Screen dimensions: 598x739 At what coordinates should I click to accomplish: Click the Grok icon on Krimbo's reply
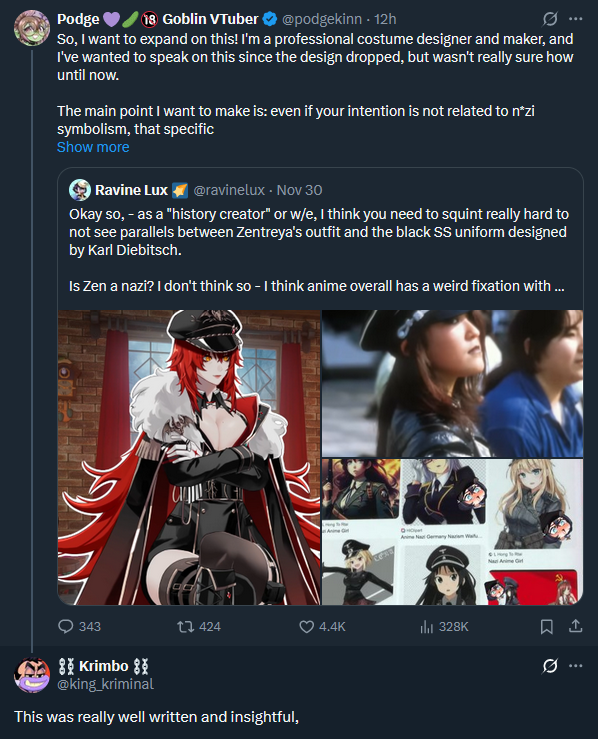[549, 666]
